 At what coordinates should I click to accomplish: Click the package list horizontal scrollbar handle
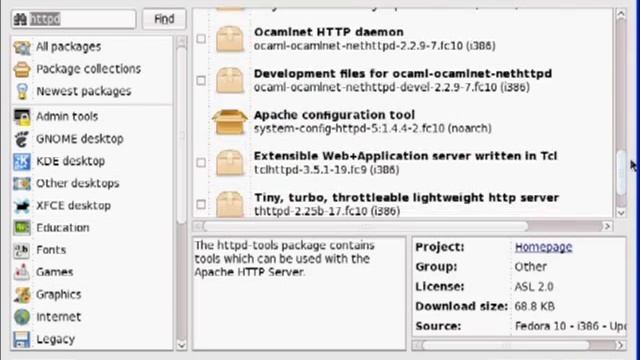366,226
